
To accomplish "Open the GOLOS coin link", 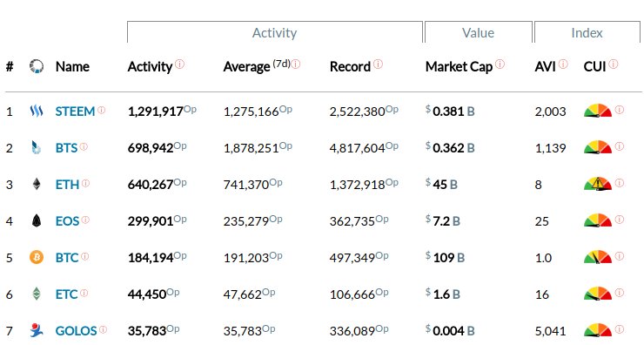I will 76,330.
